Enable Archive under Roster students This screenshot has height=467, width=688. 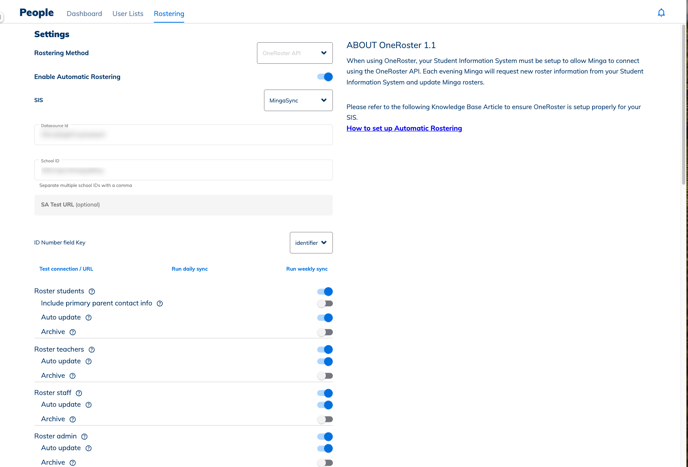[x=325, y=332]
